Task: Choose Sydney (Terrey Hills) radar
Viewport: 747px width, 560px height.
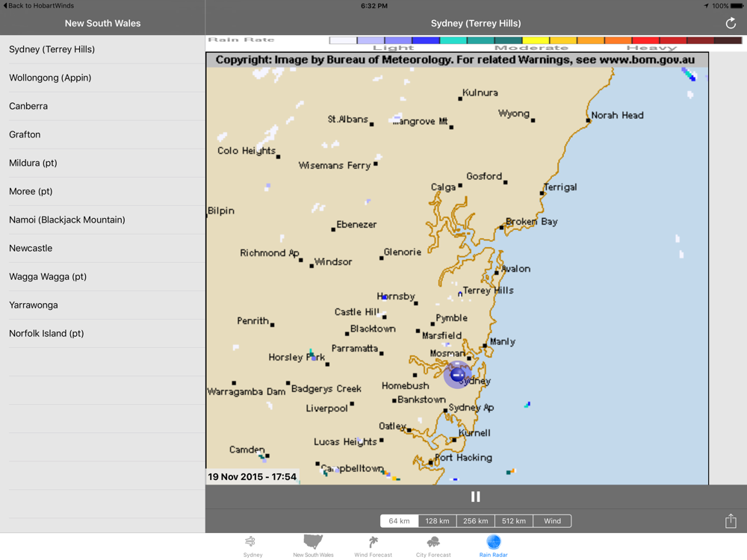Action: (x=102, y=49)
